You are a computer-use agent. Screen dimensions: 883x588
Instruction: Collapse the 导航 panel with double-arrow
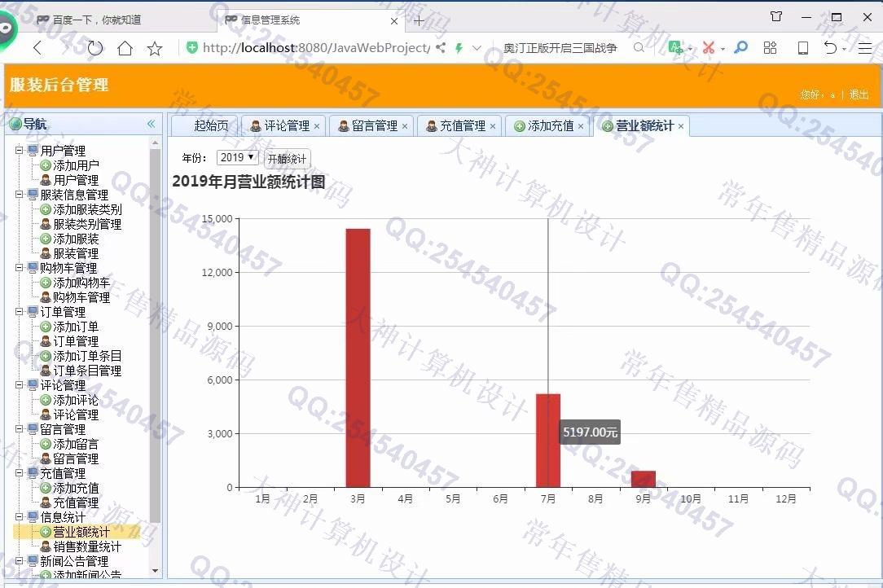tap(151, 124)
